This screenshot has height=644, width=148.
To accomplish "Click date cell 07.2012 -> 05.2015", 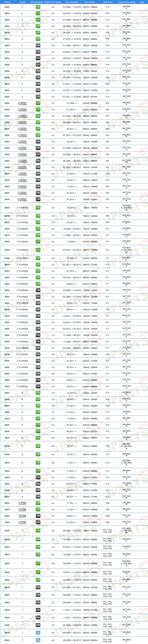I will tap(72, 625).
